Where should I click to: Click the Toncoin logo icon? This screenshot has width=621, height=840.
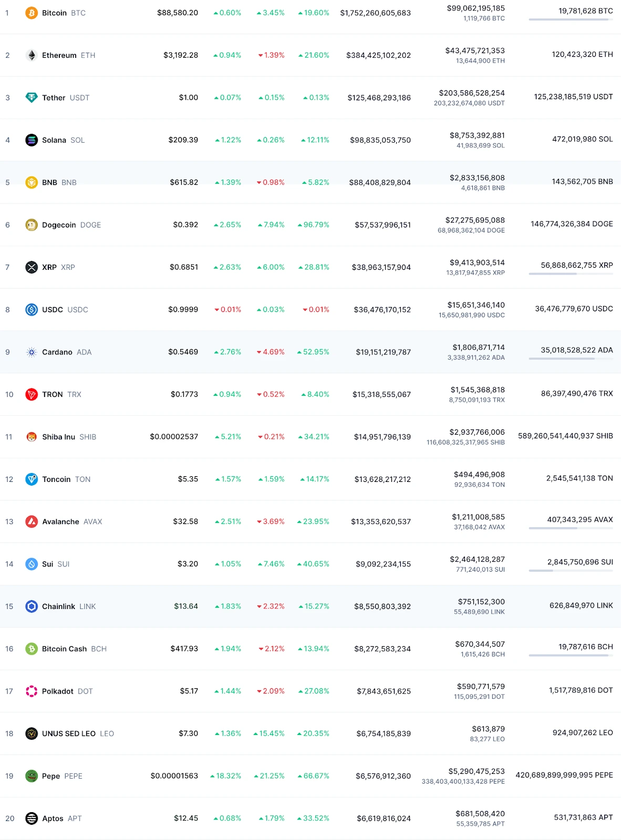click(x=32, y=479)
